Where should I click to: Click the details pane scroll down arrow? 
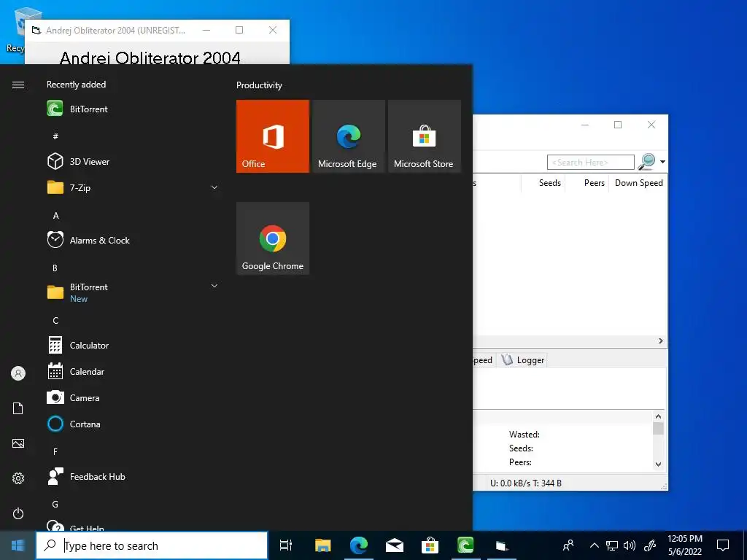[x=659, y=464]
